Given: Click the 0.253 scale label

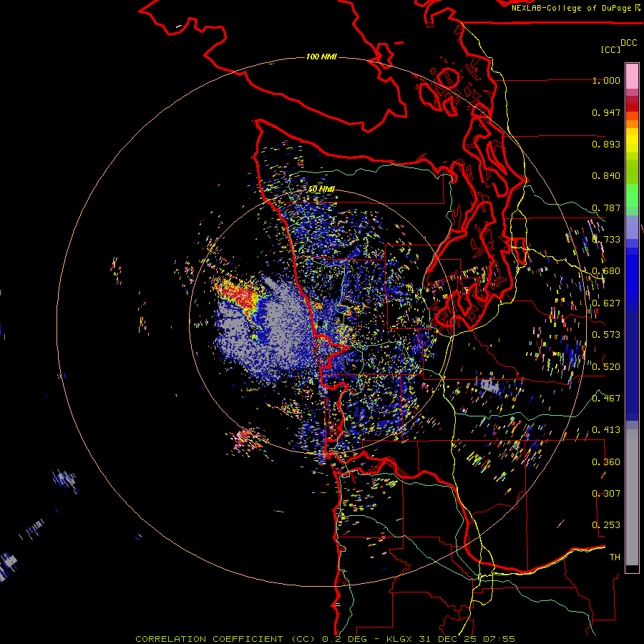Looking at the screenshot, I should [x=606, y=525].
